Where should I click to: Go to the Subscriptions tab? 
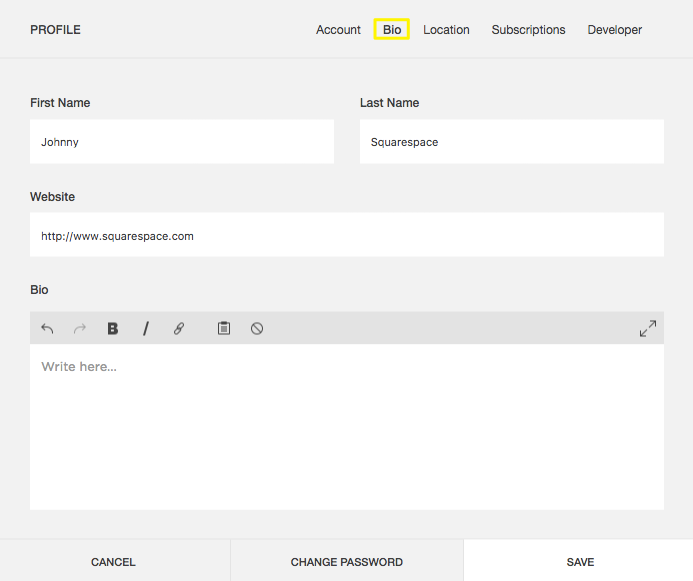tap(528, 30)
